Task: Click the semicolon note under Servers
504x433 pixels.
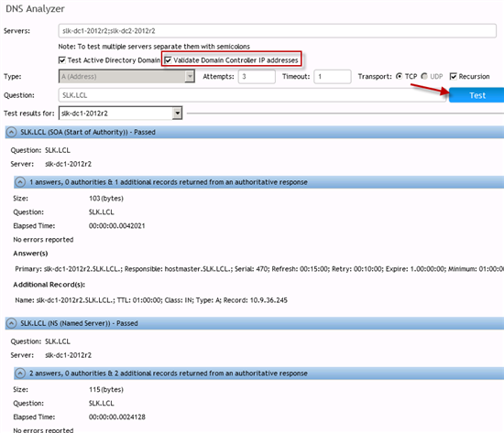Action: [154, 47]
